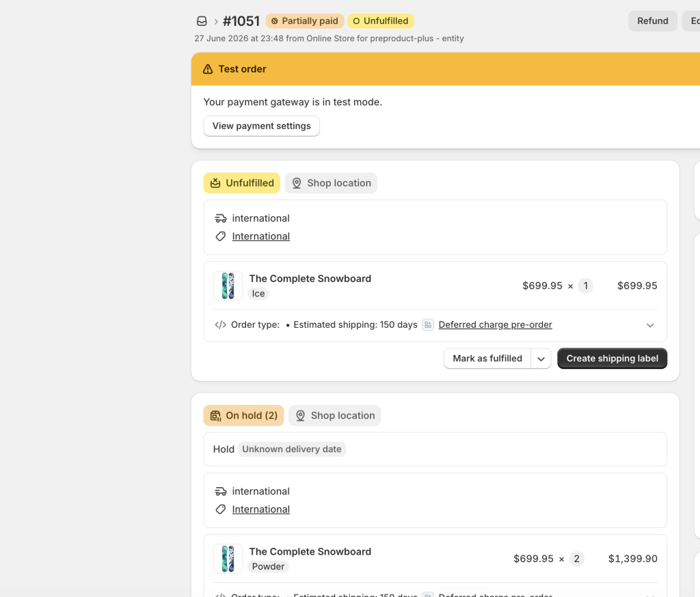The image size is (700, 597).
Task: Click the Unknown delivery date hold tag
Action: click(291, 449)
